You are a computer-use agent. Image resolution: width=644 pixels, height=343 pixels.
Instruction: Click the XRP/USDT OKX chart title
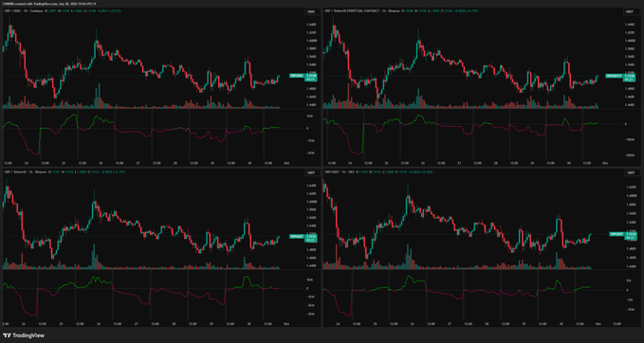pos(339,171)
